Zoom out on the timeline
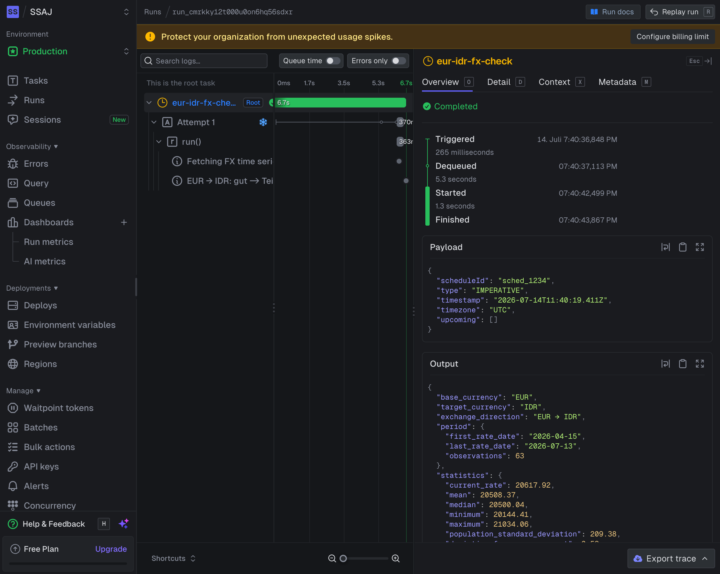720x574 pixels. pos(332,558)
